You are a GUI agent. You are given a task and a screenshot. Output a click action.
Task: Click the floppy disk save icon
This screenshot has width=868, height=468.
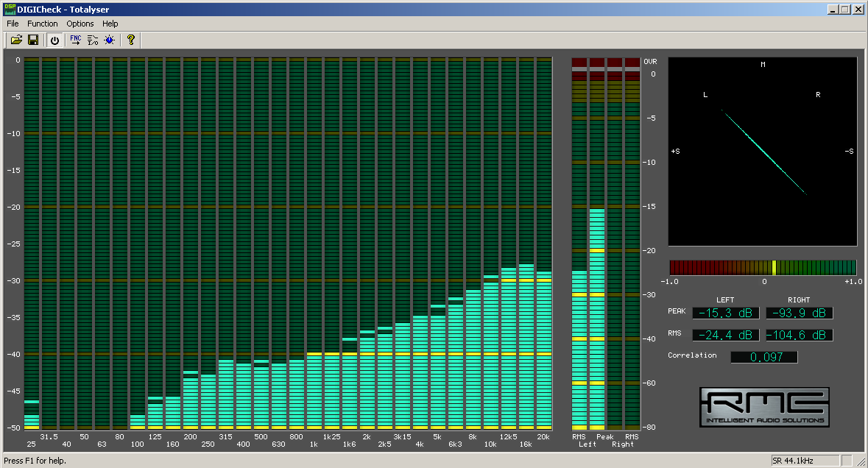[33, 40]
